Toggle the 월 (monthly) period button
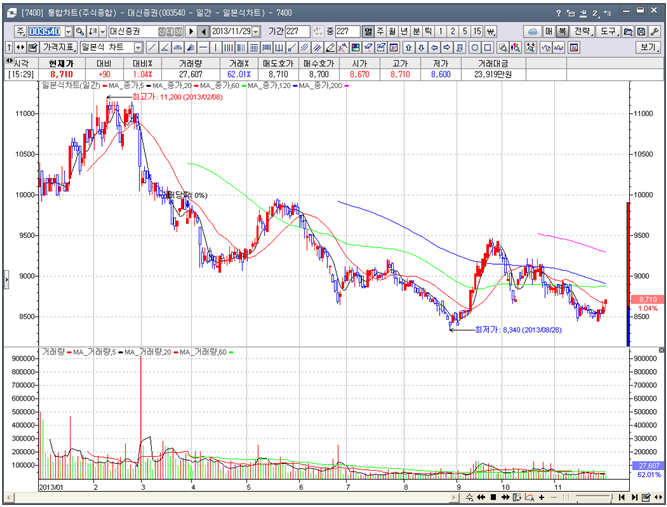Image resolution: width=667 pixels, height=507 pixels. pos(392,31)
